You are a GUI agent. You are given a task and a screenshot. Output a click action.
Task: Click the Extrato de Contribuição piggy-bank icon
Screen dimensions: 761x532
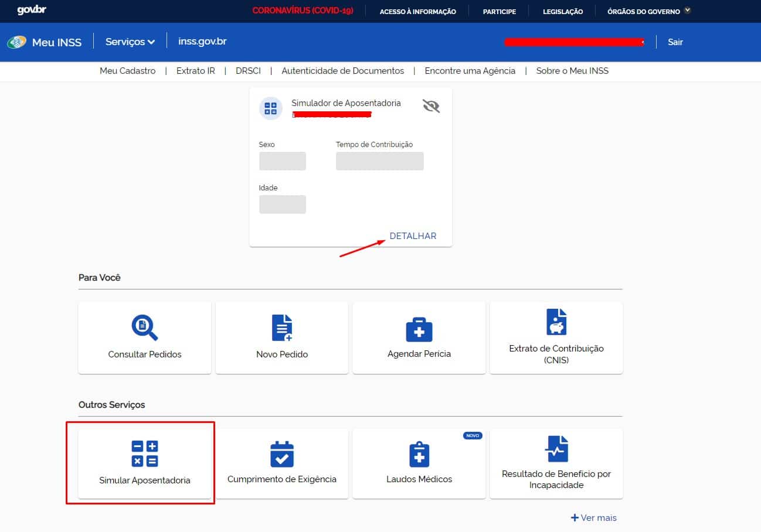coord(556,322)
